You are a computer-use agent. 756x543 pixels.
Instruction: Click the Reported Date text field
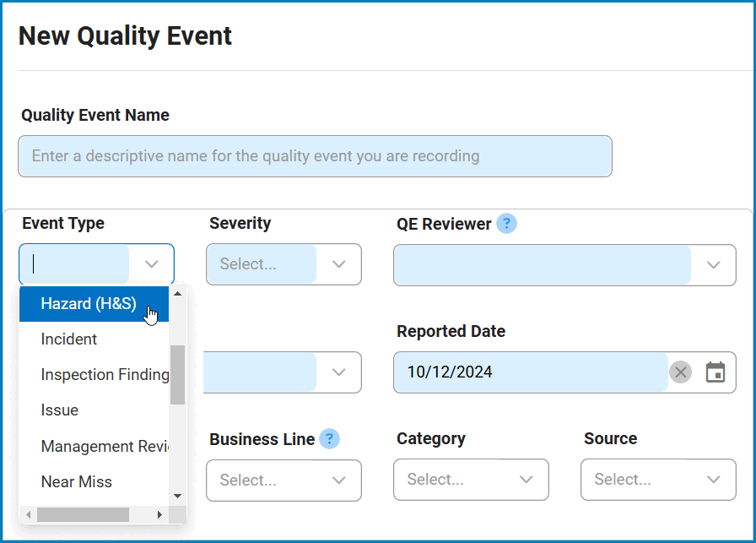tap(531, 372)
